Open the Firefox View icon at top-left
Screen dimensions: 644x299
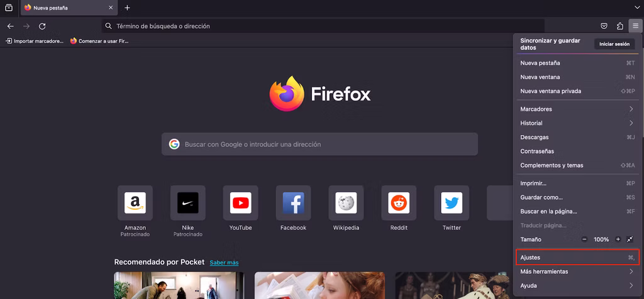click(x=9, y=8)
